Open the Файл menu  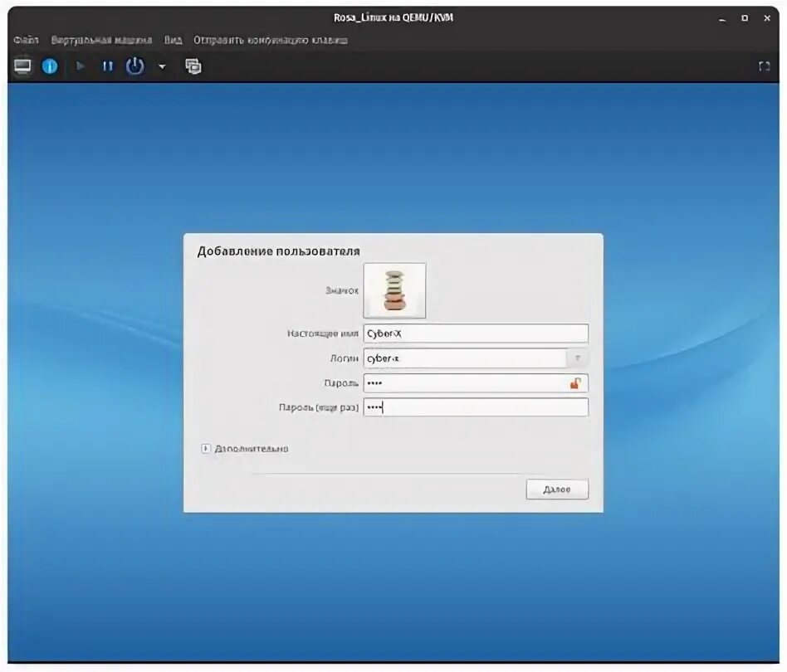pyautogui.click(x=26, y=40)
